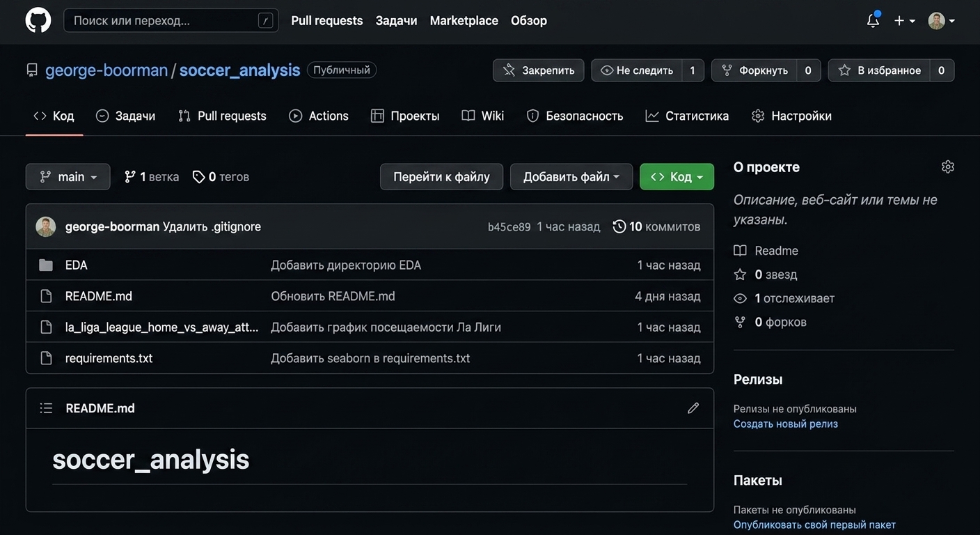Open Обзор in the top navigation
The image size is (980, 535).
point(529,21)
